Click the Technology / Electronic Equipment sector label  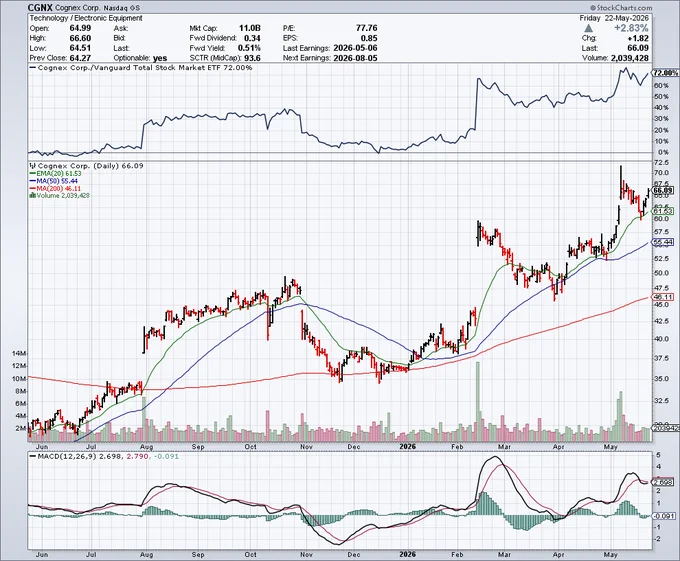point(86,18)
